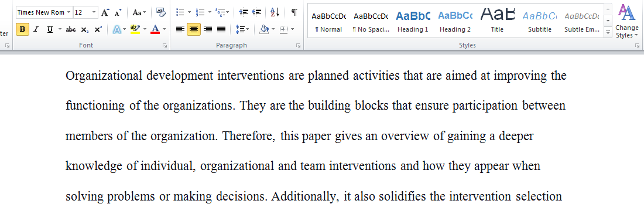Apply strikethrough formatting

click(x=71, y=29)
